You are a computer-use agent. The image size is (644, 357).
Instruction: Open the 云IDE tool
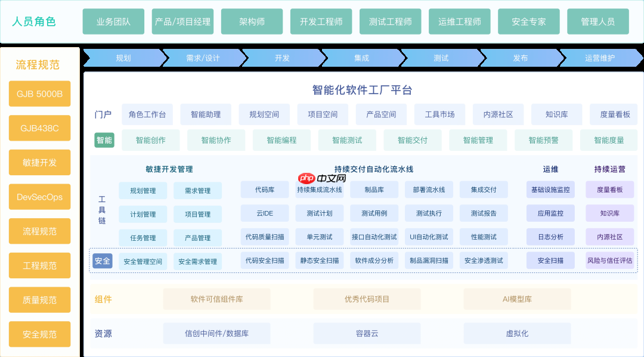pos(264,213)
